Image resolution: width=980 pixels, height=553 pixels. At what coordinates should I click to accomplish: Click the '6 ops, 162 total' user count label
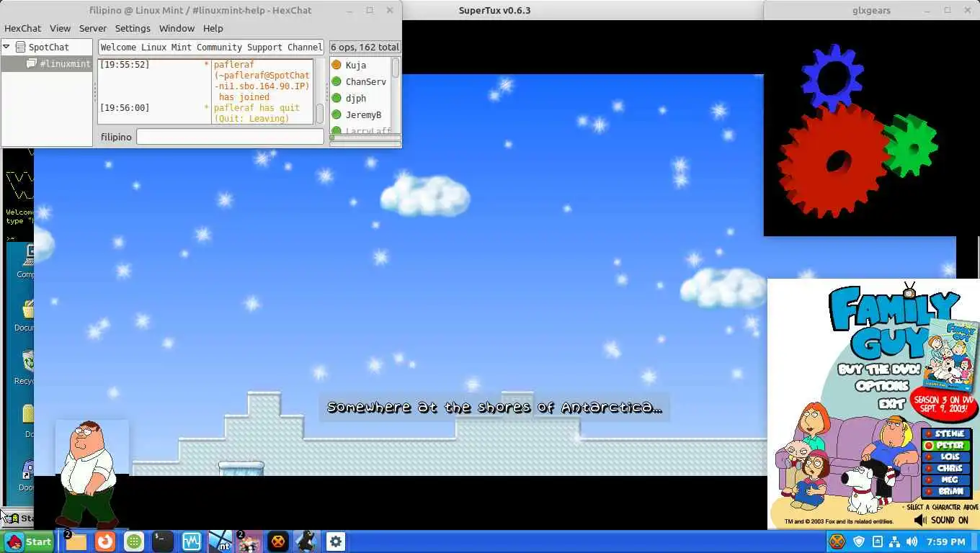pos(365,48)
